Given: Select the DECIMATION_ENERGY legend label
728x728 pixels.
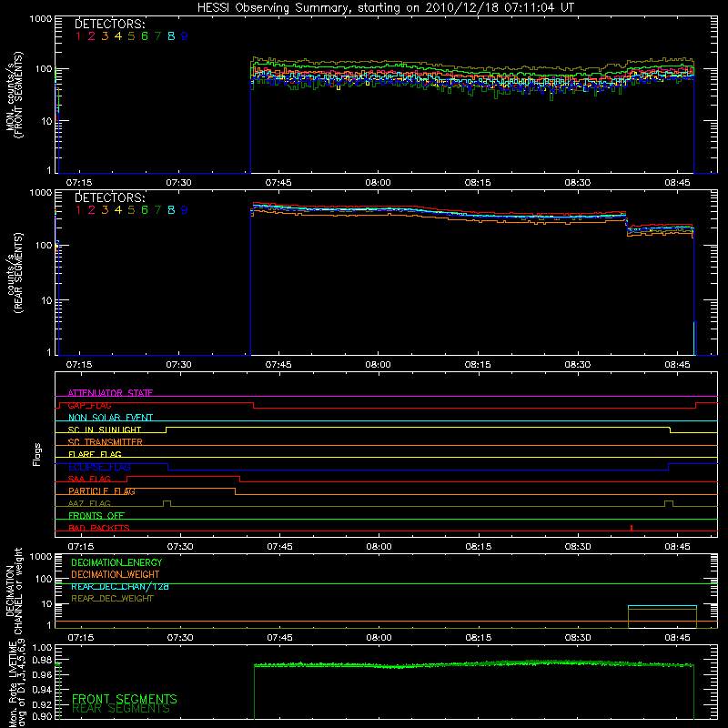Looking at the screenshot, I should click(x=116, y=562).
